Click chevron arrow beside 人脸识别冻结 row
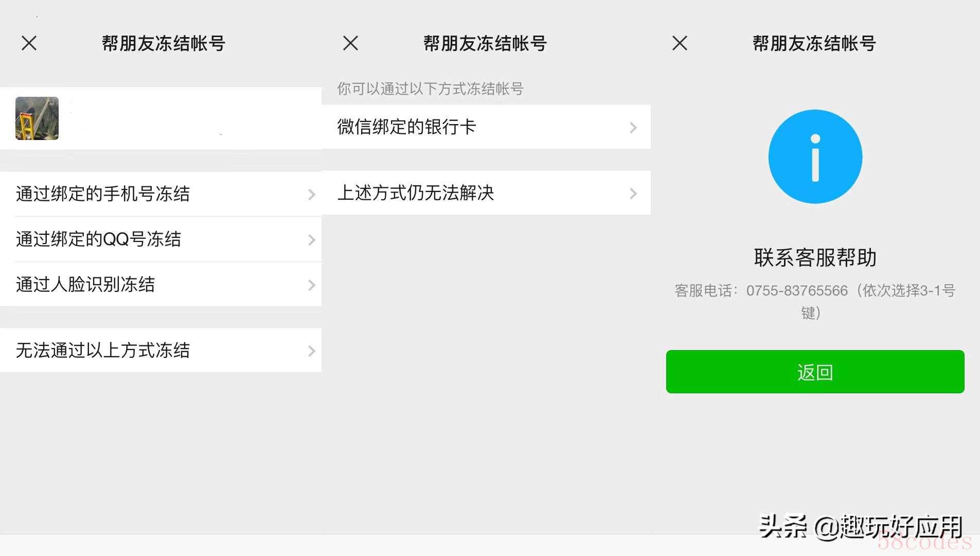 point(311,285)
